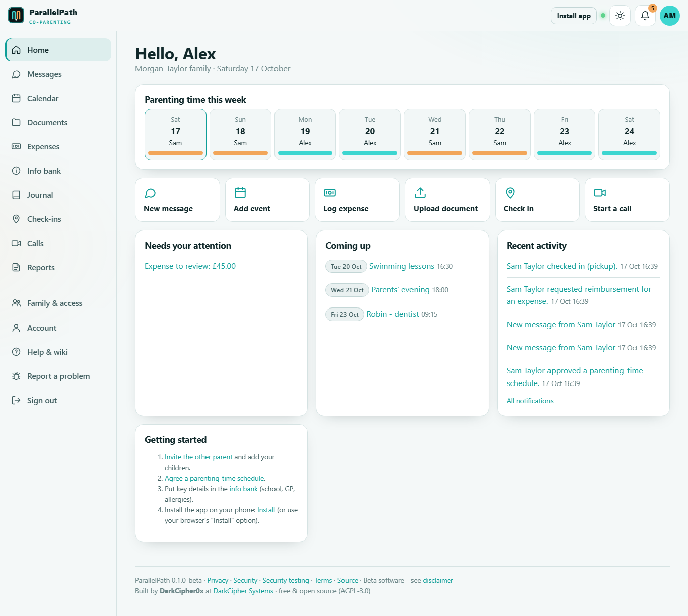
Task: Select the Sat 17 parenting day card
Action: 175,134
